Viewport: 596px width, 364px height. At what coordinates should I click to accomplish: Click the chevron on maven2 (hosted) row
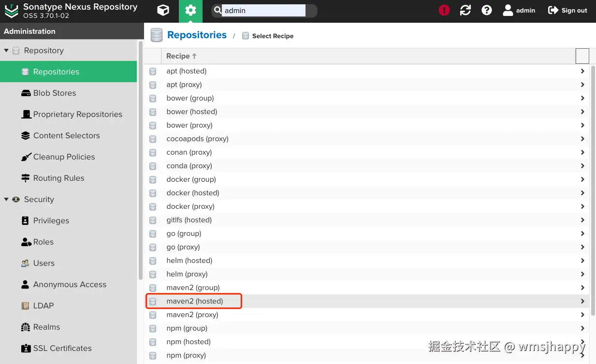click(582, 301)
